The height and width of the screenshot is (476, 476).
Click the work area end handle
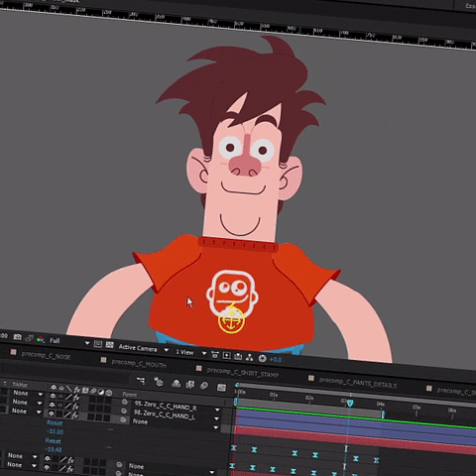click(383, 415)
